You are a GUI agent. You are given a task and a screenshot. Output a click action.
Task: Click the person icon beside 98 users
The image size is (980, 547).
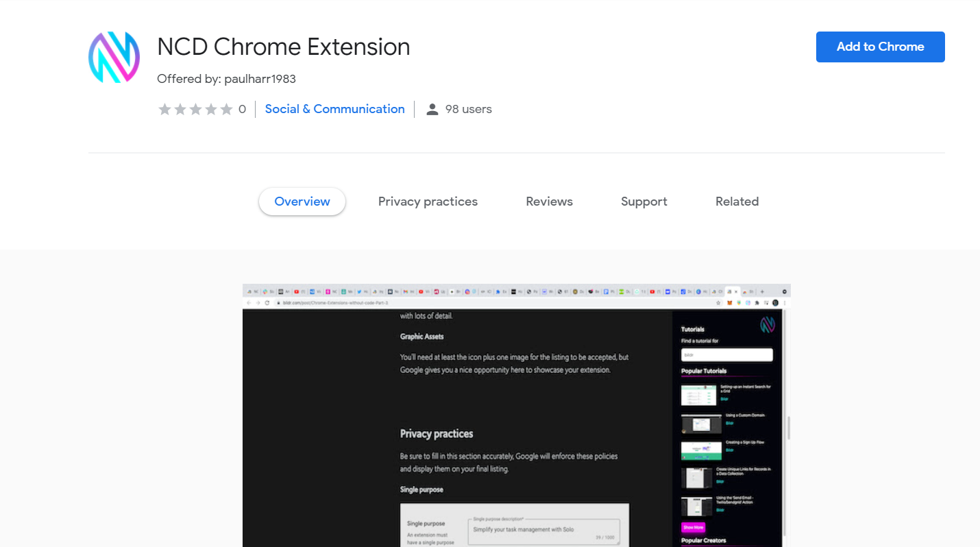point(432,109)
